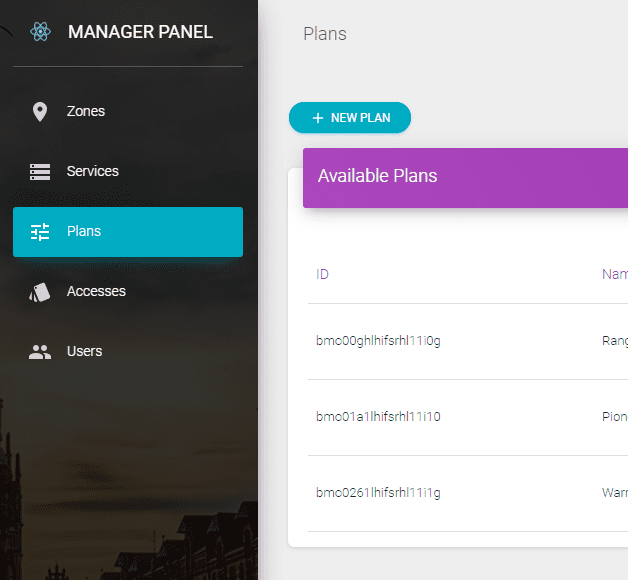Image resolution: width=628 pixels, height=580 pixels.
Task: Click the Zones location pin icon
Action: click(x=40, y=112)
